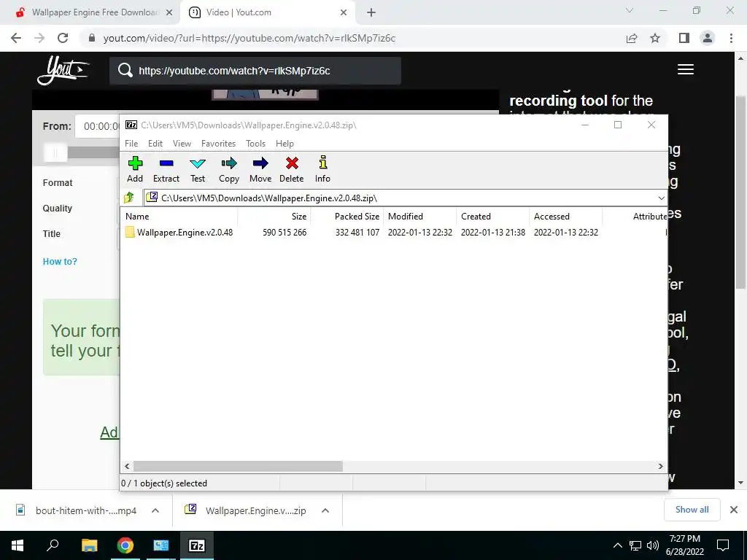Screen dimensions: 747x560
Task: Click the horizontal scrollbar thumb in 7-Zip
Action: [x=238, y=466]
